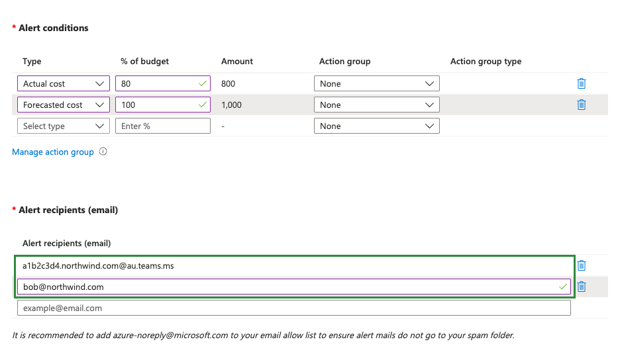The height and width of the screenshot is (364, 620).
Task: Click the % of budget column header
Action: click(x=144, y=62)
